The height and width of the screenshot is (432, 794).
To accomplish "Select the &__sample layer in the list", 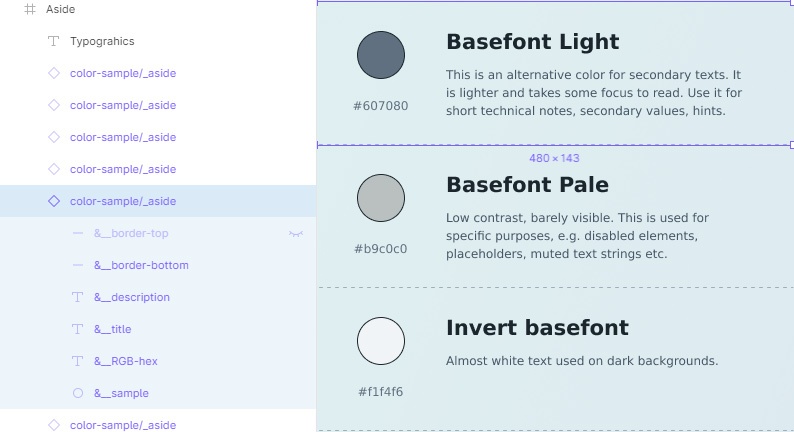I will [121, 393].
